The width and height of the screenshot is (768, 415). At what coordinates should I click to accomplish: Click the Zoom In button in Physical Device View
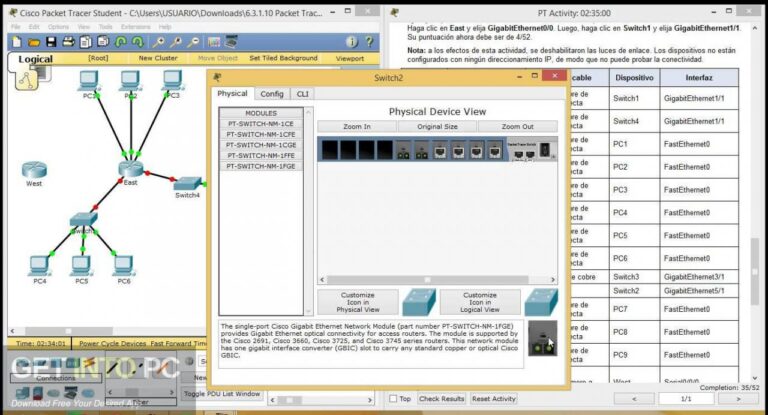pos(357,126)
